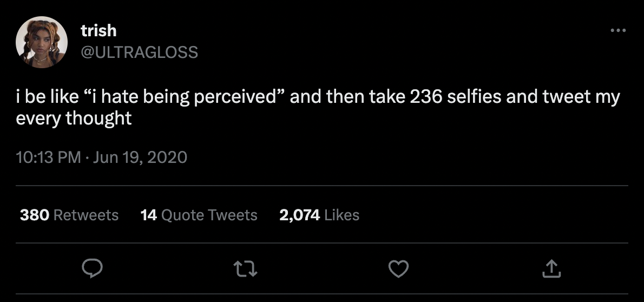Visit the @ULTRAGLOSS handle link
644x302 pixels.
(139, 52)
